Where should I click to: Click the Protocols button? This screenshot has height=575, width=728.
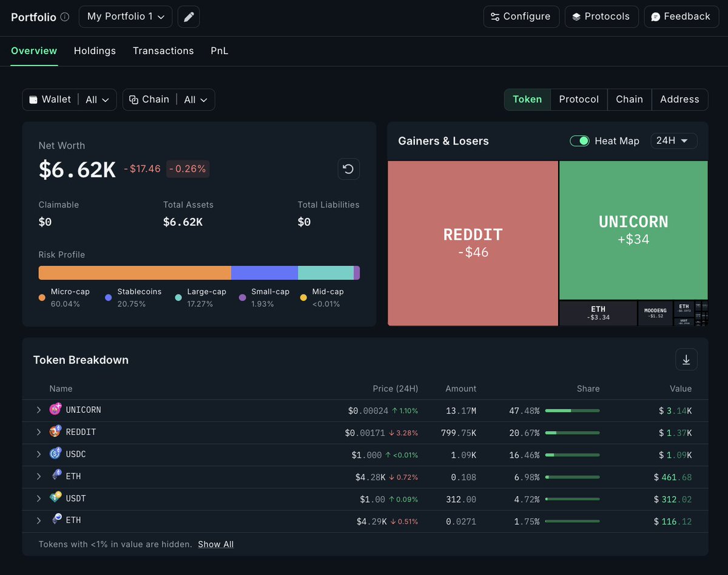[x=601, y=17]
